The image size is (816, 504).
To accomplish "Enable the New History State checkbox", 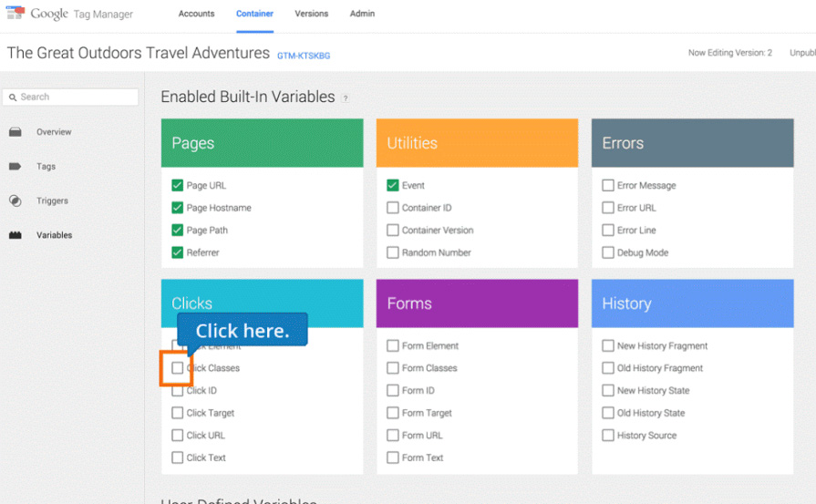I will tap(608, 390).
